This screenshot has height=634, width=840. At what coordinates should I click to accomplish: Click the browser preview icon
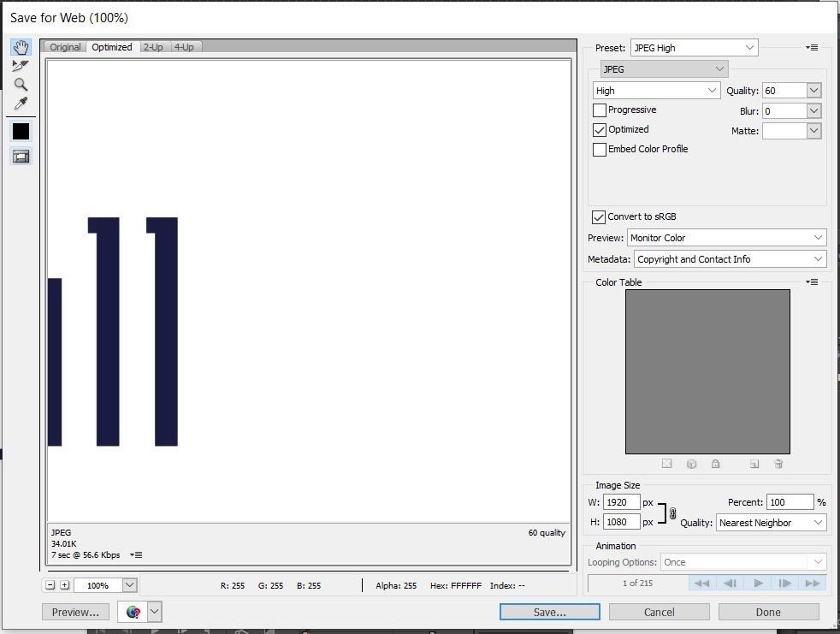[x=133, y=612]
